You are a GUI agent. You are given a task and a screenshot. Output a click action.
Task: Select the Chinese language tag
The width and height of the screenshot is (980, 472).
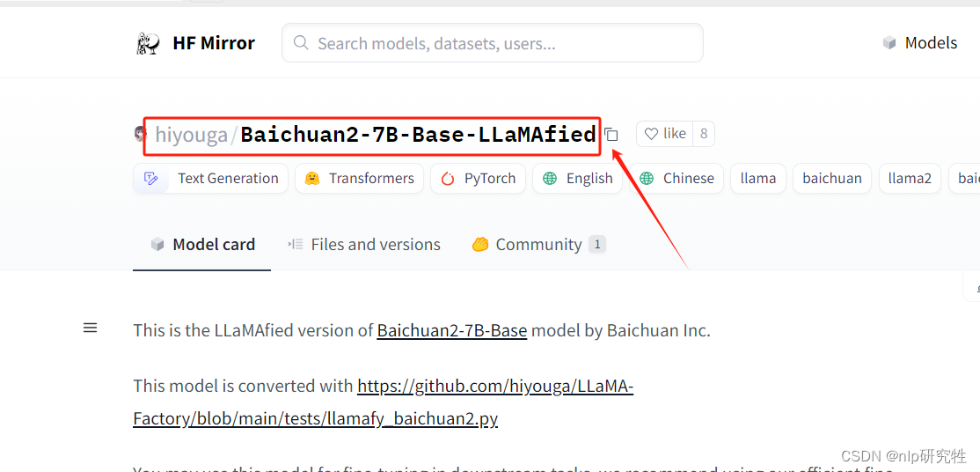676,179
